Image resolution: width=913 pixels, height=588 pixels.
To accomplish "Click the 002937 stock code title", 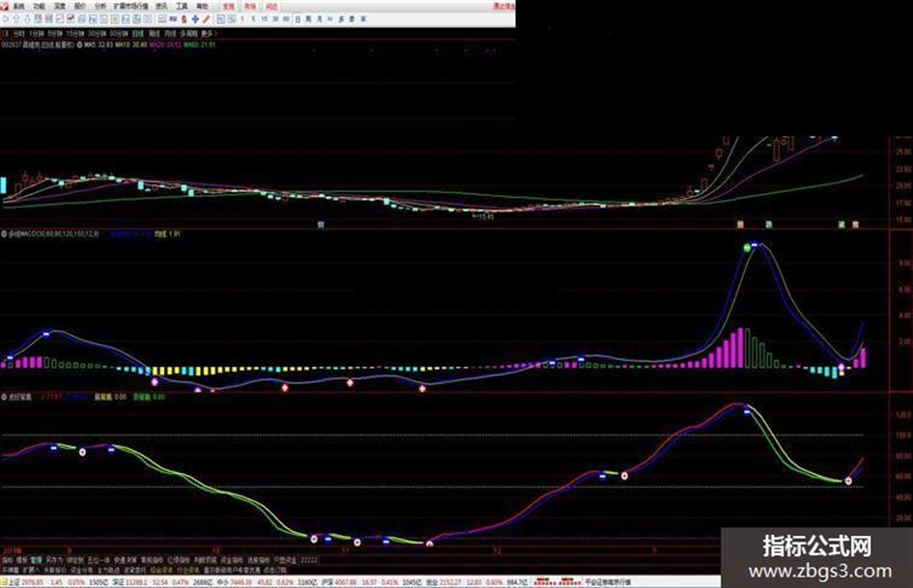I will coord(11,44).
